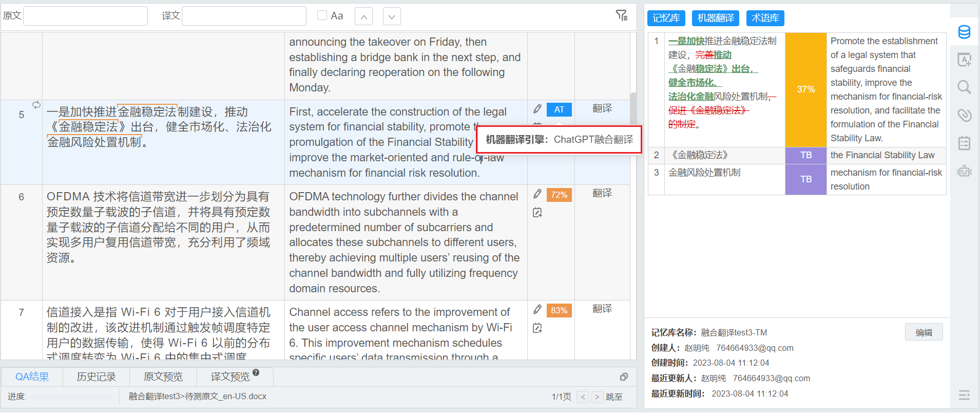
Task: Click 翻译 button for segment 7
Action: 602,309
